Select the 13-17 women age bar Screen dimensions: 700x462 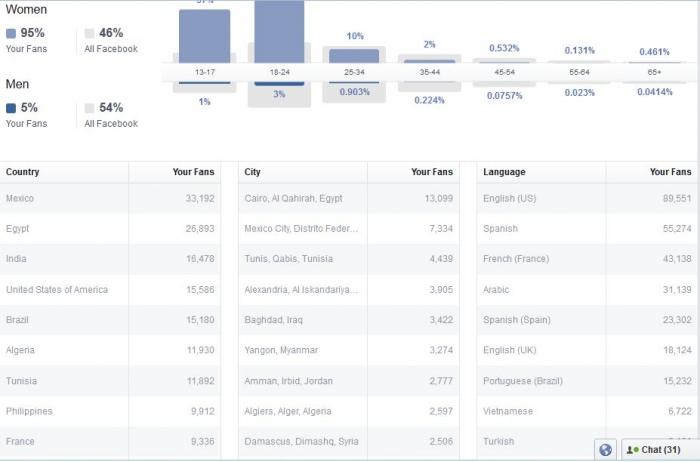(204, 36)
